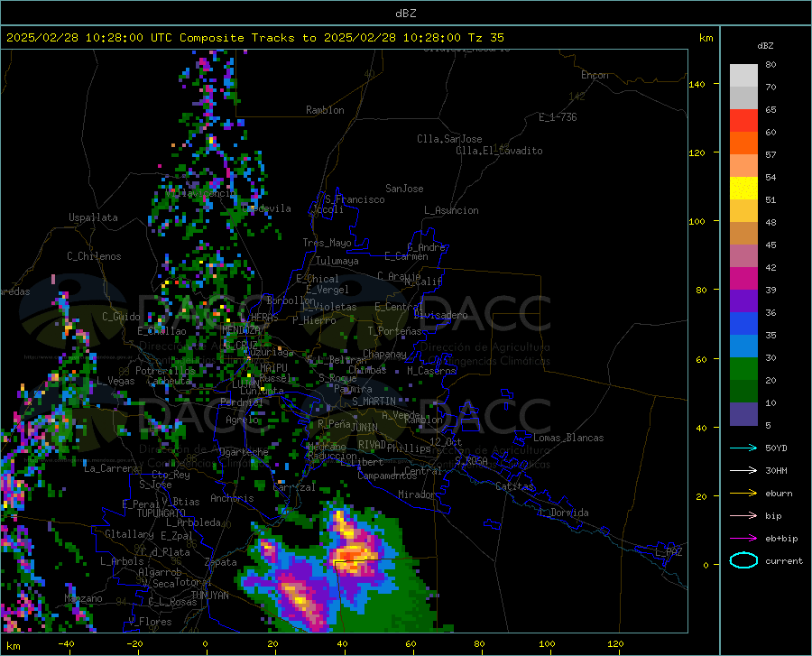812x656 pixels.
Task: Click the L_Dormida place label
Action: (x=564, y=513)
